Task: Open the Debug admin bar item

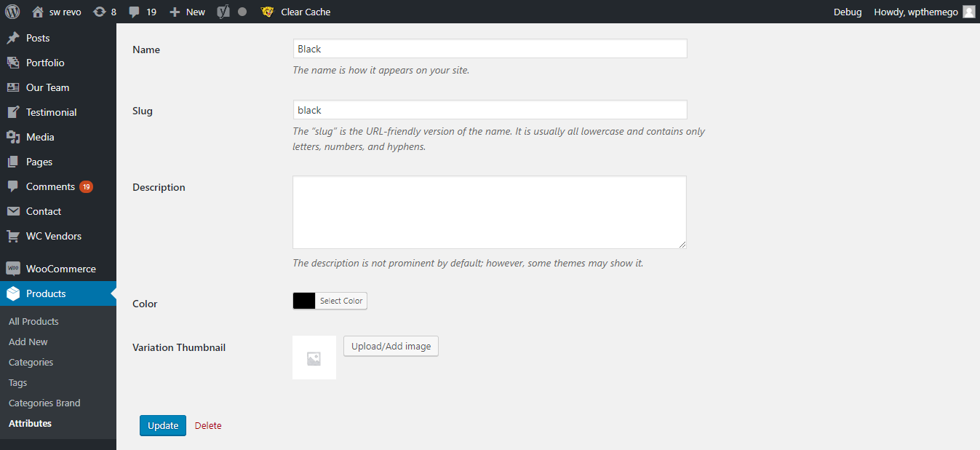Action: tap(848, 12)
